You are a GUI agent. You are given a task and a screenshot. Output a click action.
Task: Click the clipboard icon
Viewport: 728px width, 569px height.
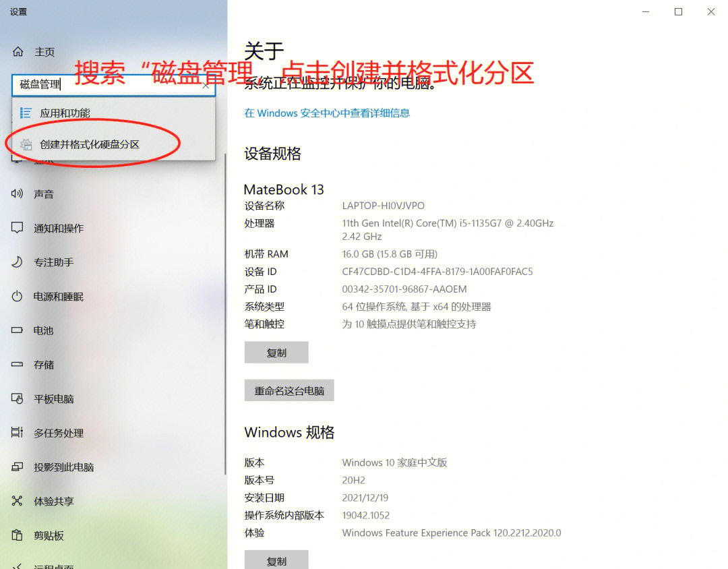point(17,535)
